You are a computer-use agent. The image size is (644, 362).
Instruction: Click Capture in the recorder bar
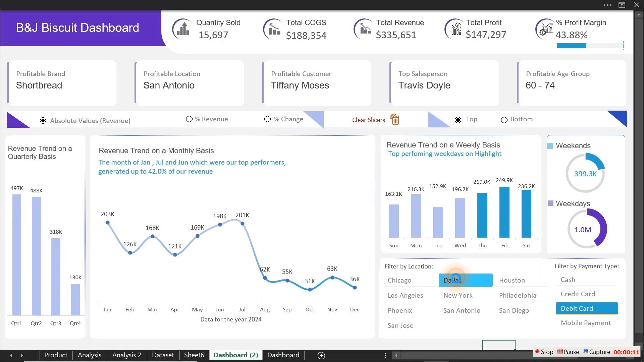click(x=597, y=352)
